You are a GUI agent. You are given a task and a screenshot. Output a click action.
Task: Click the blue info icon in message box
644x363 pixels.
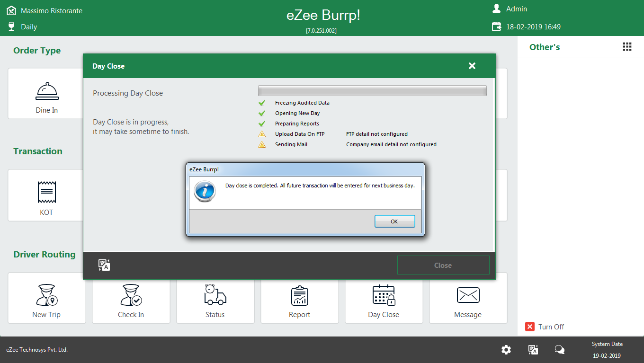click(x=205, y=192)
